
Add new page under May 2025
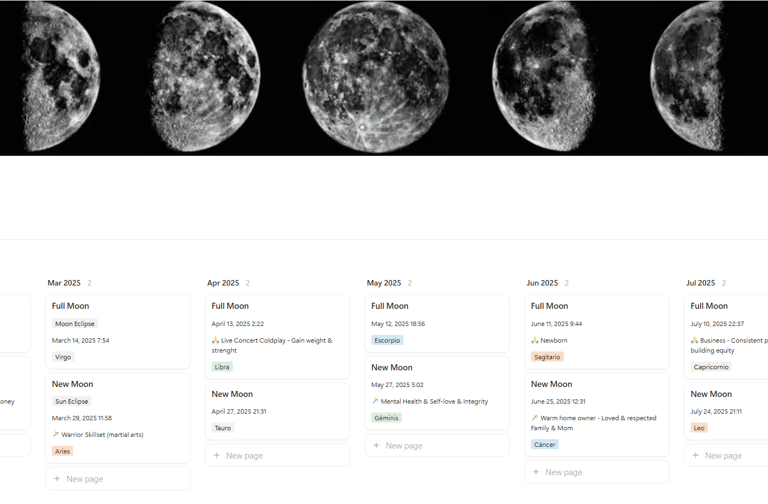pyautogui.click(x=437, y=446)
